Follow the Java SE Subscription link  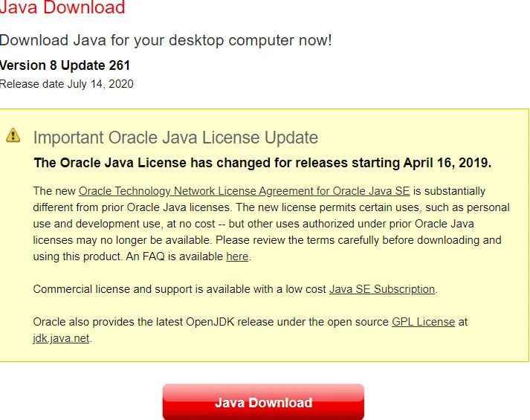[x=382, y=289]
